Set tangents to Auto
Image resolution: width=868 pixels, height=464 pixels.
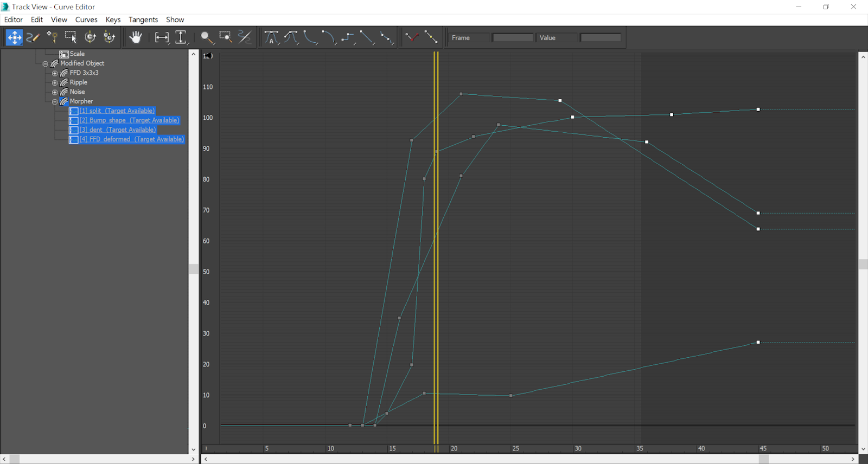coord(272,37)
